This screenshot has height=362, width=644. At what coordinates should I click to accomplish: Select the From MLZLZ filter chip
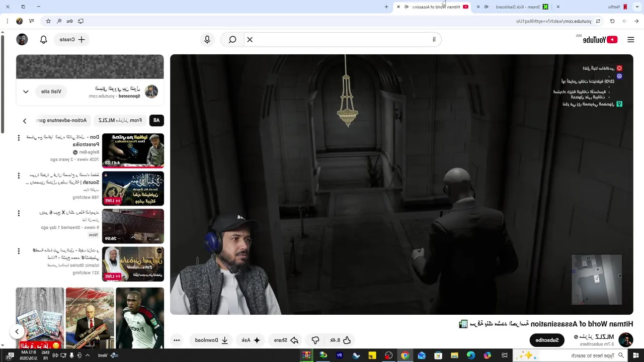(x=120, y=120)
